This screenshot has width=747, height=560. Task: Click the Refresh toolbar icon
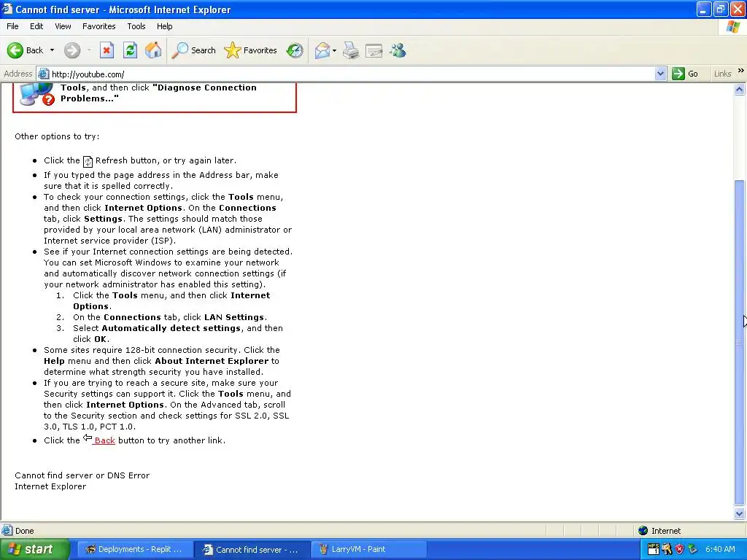click(x=130, y=50)
